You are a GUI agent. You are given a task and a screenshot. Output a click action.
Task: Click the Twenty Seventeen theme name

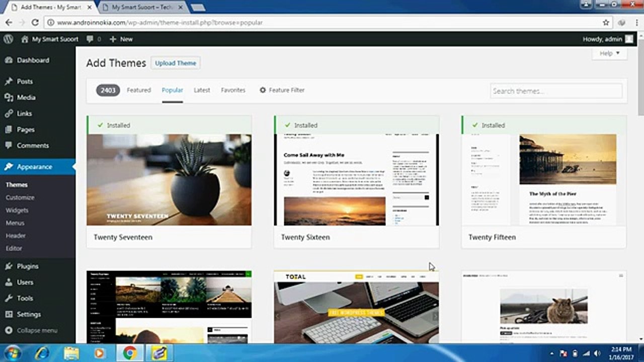point(123,237)
